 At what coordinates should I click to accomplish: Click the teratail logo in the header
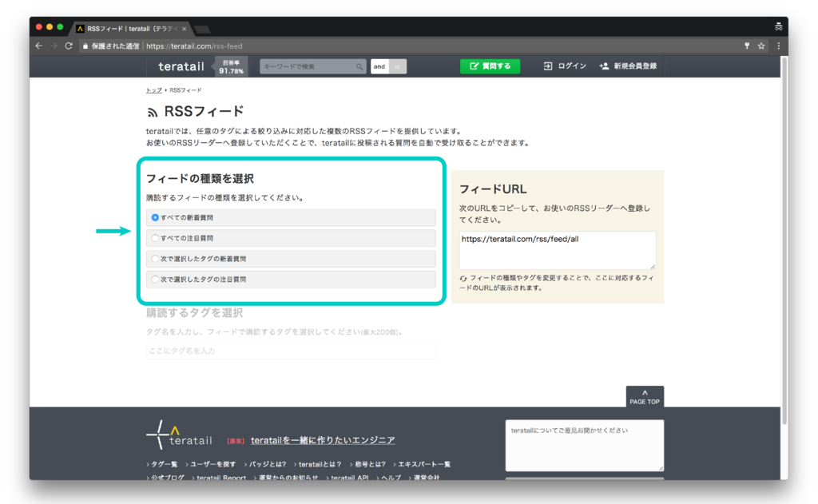[181, 66]
